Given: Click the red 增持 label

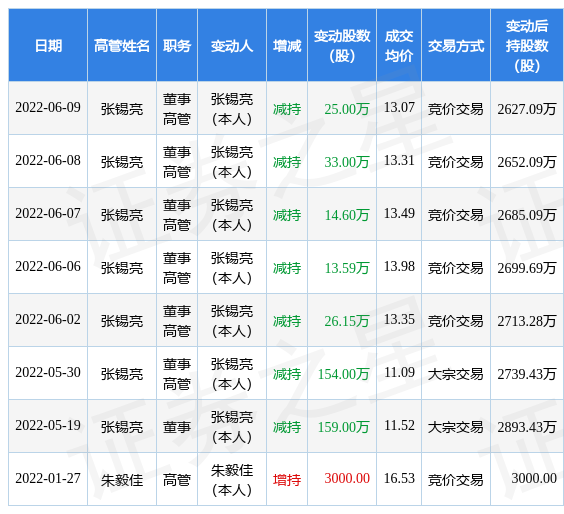Looking at the screenshot, I should (287, 480).
